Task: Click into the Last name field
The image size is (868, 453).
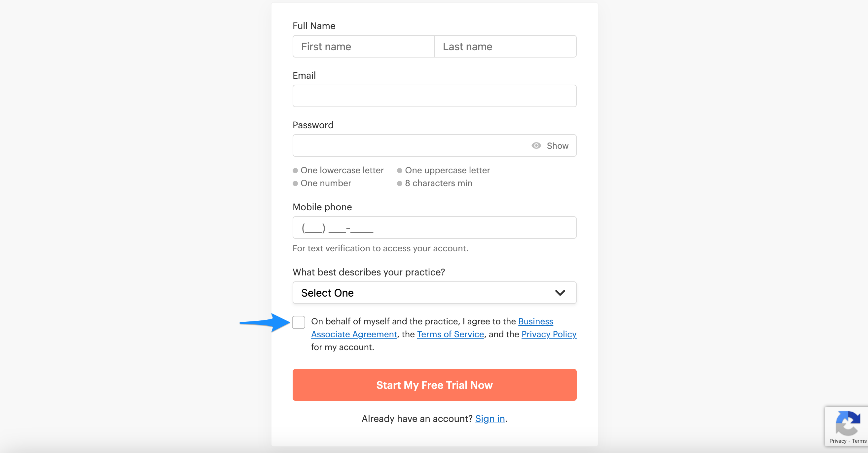Action: point(505,47)
